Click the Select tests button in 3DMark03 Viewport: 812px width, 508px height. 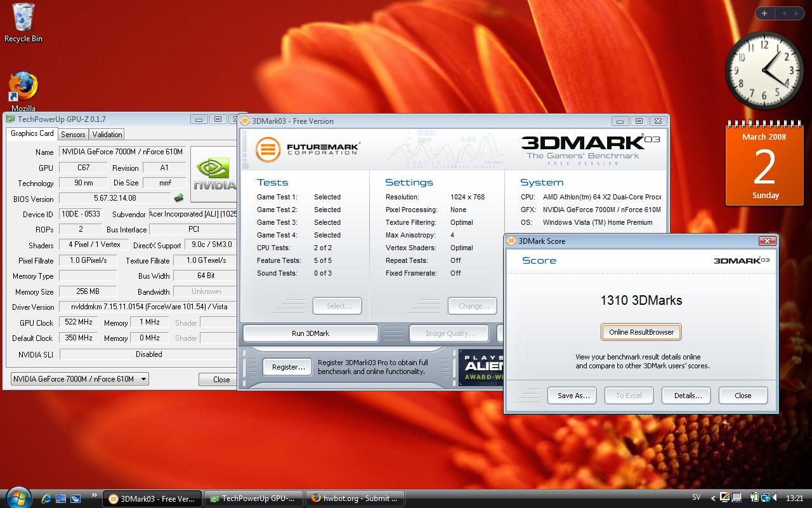337,306
